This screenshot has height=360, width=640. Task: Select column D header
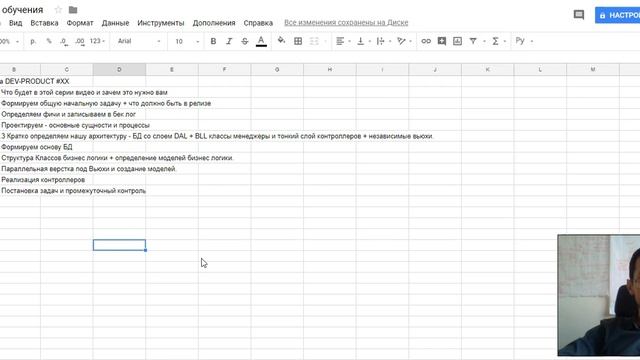pyautogui.click(x=119, y=69)
